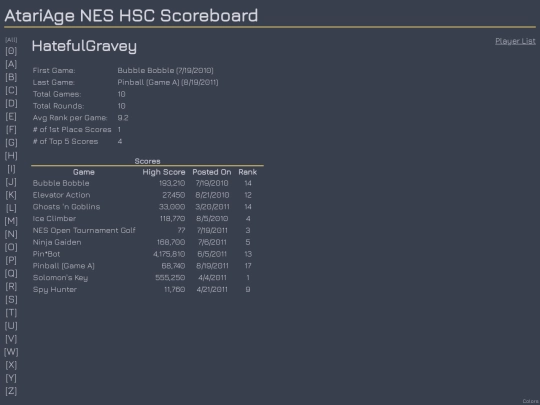Screen dimensions: 540x405
Task: Open Pinball (Game A) in scores table
Action: tap(63, 266)
